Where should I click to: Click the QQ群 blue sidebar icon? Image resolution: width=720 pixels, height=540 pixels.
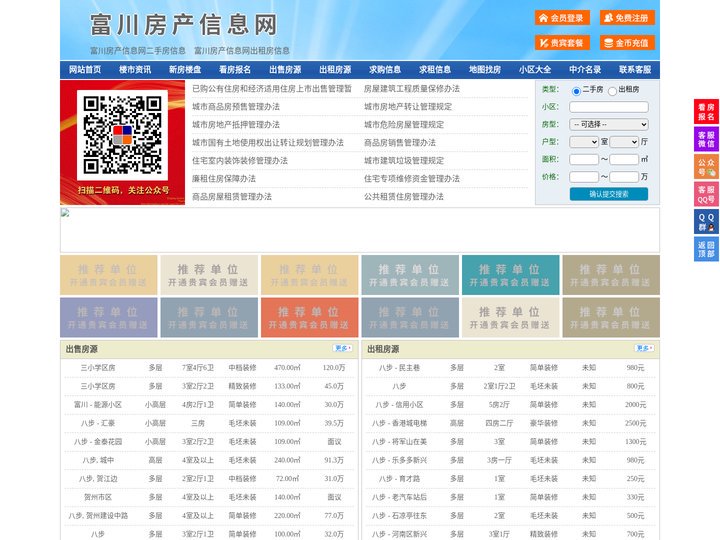[x=706, y=222]
